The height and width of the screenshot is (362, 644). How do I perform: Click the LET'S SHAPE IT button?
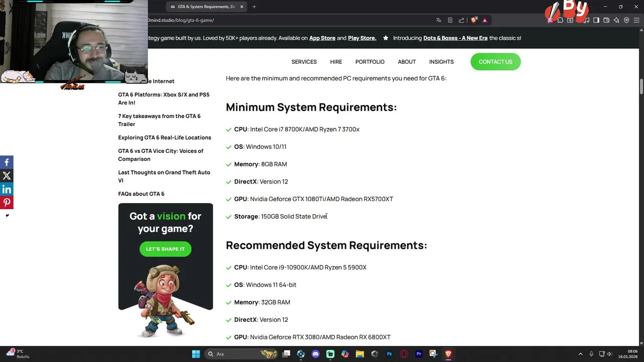[x=165, y=249]
